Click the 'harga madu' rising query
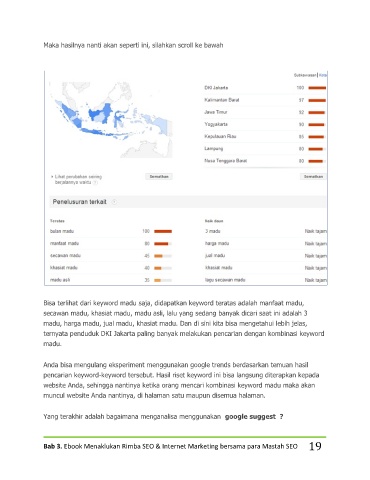Viewport: 370px width, 480px height. 217,244
